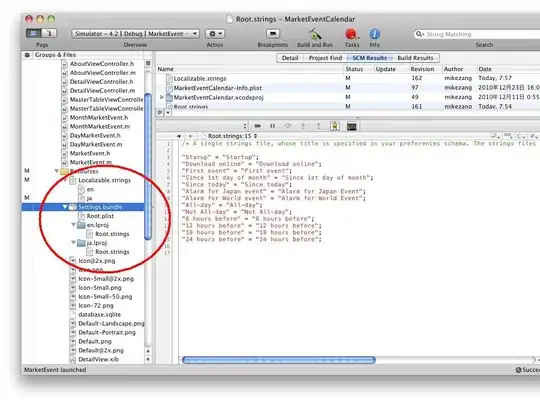The height and width of the screenshot is (404, 540).
Task: Switch to the Detail tab
Action: [x=290, y=58]
